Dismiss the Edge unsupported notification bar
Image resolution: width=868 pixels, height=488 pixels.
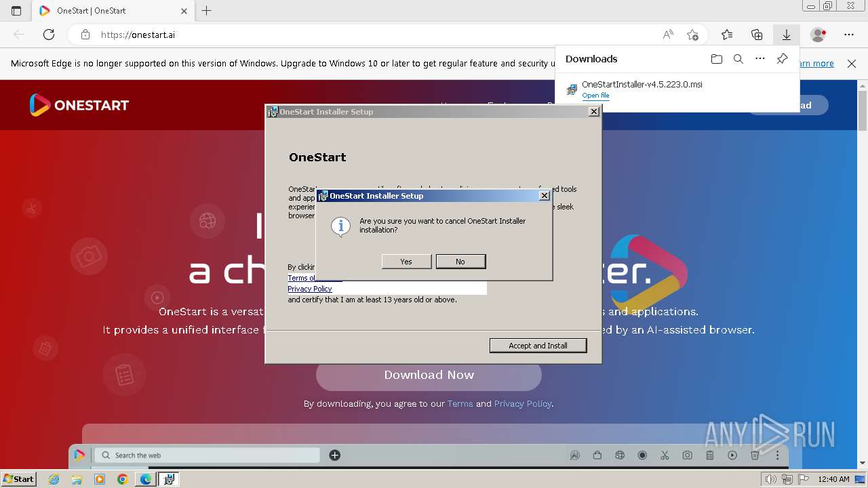point(852,64)
